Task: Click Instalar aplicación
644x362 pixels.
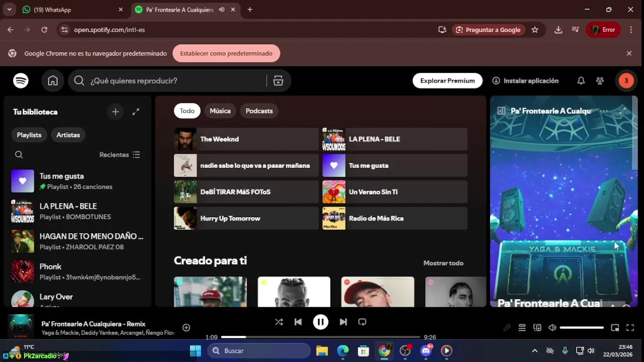Action: [525, 80]
